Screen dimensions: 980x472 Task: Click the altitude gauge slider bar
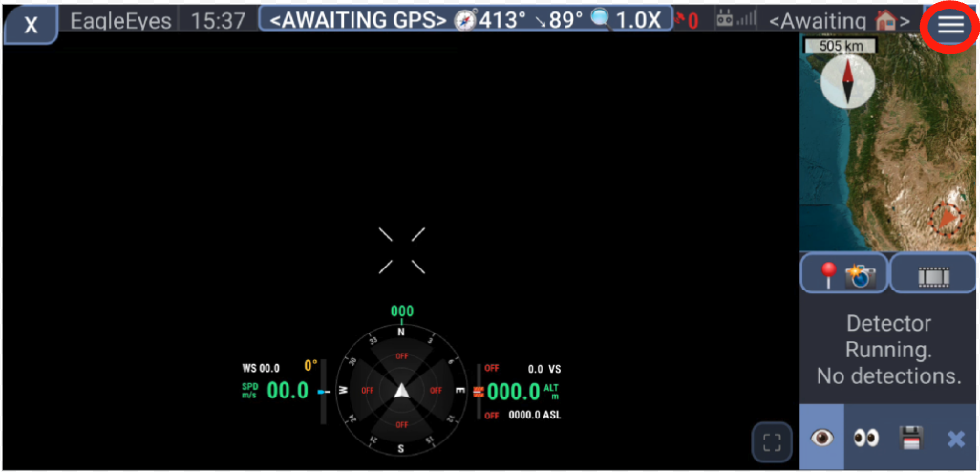[x=478, y=392]
